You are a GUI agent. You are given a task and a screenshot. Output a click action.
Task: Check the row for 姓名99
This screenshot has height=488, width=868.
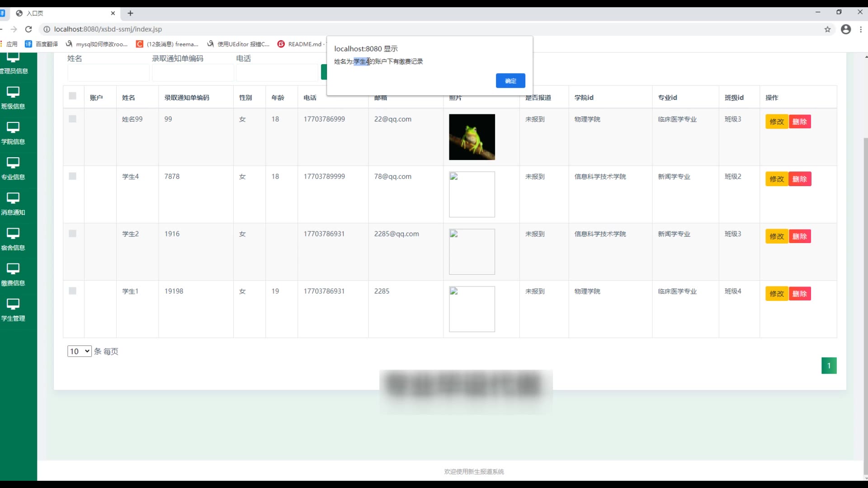coord(72,119)
